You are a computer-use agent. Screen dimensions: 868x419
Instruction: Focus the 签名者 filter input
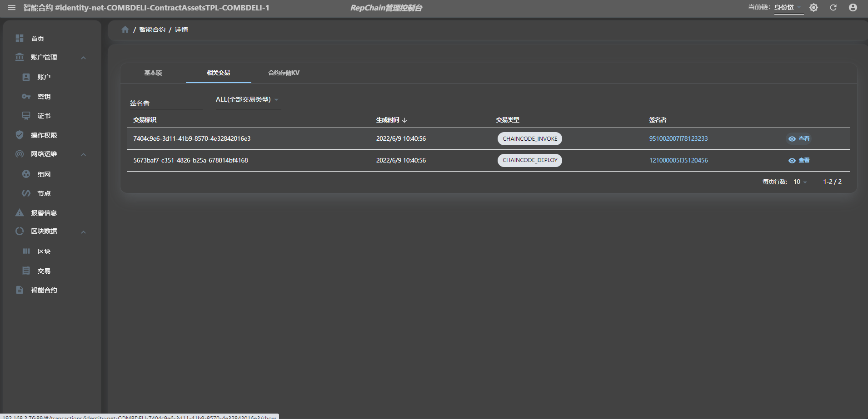click(166, 103)
